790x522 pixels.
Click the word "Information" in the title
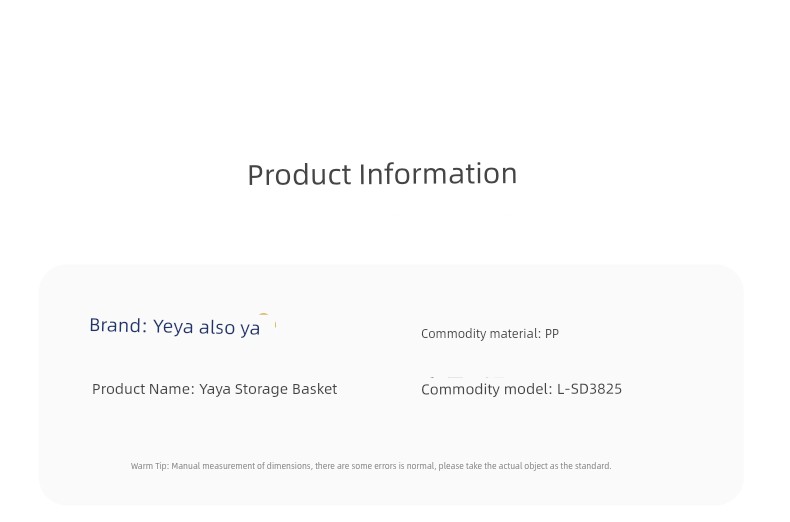pyautogui.click(x=438, y=174)
